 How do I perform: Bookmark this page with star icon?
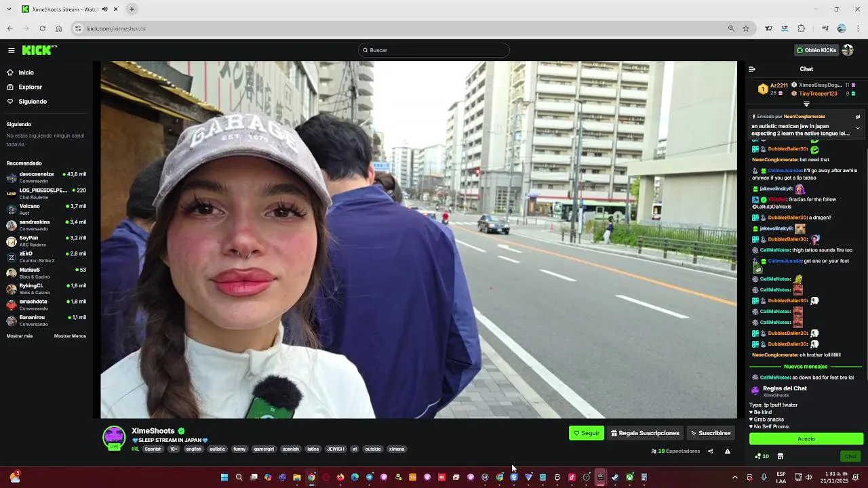pos(746,28)
